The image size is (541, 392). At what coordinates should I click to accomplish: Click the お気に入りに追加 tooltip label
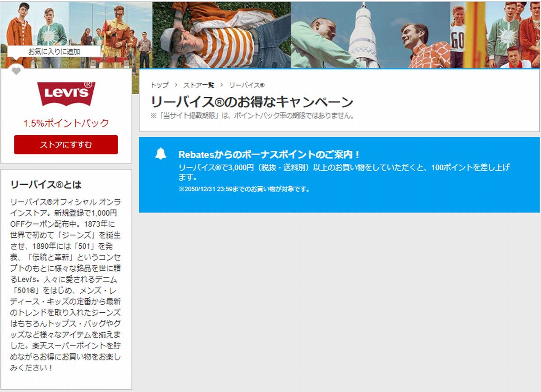click(54, 51)
